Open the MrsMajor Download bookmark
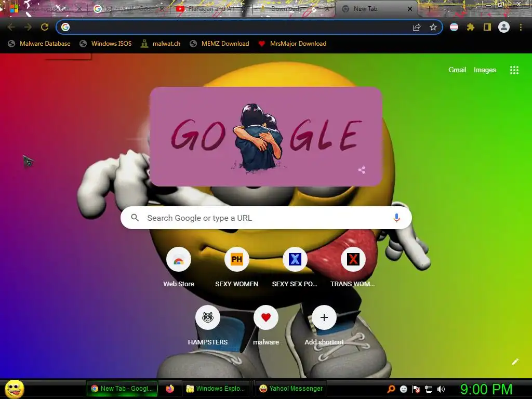532x399 pixels. click(x=292, y=44)
